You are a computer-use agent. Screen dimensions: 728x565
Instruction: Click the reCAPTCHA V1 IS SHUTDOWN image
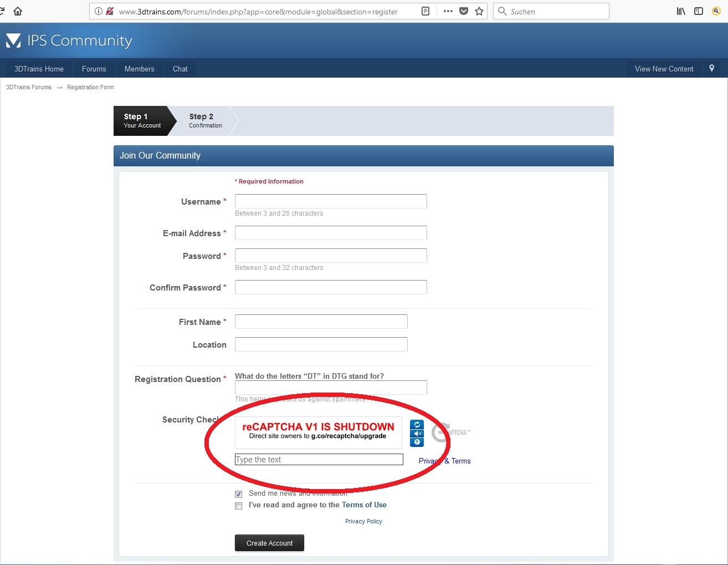(x=319, y=432)
